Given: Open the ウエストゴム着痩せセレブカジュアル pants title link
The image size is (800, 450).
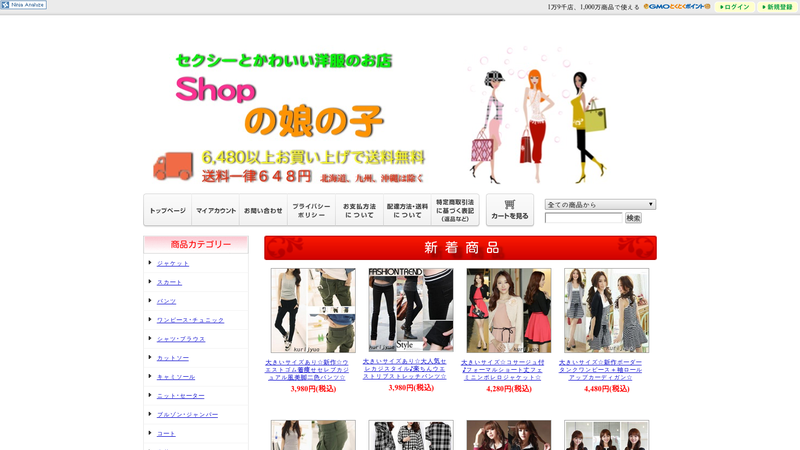Looking at the screenshot, I should click(x=307, y=370).
